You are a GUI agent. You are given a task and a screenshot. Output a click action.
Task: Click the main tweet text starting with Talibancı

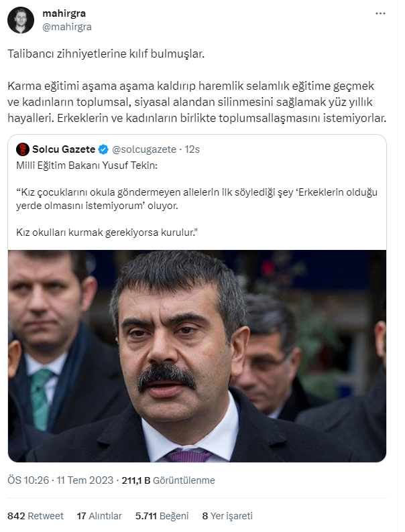pos(106,54)
